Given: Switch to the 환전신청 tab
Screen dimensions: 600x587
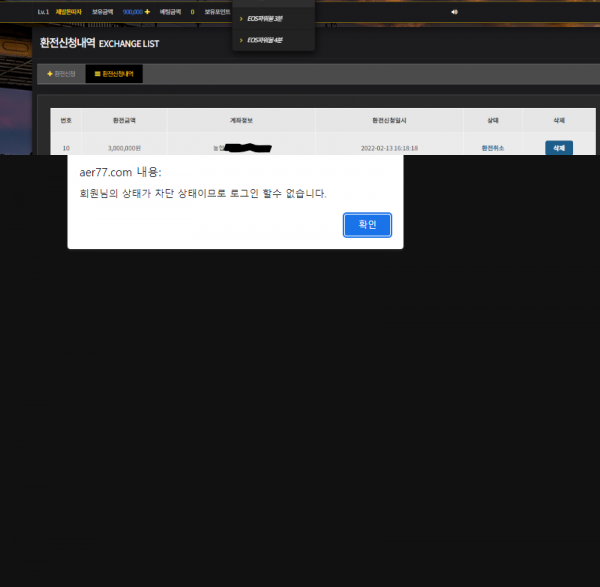Looking at the screenshot, I should [61, 74].
